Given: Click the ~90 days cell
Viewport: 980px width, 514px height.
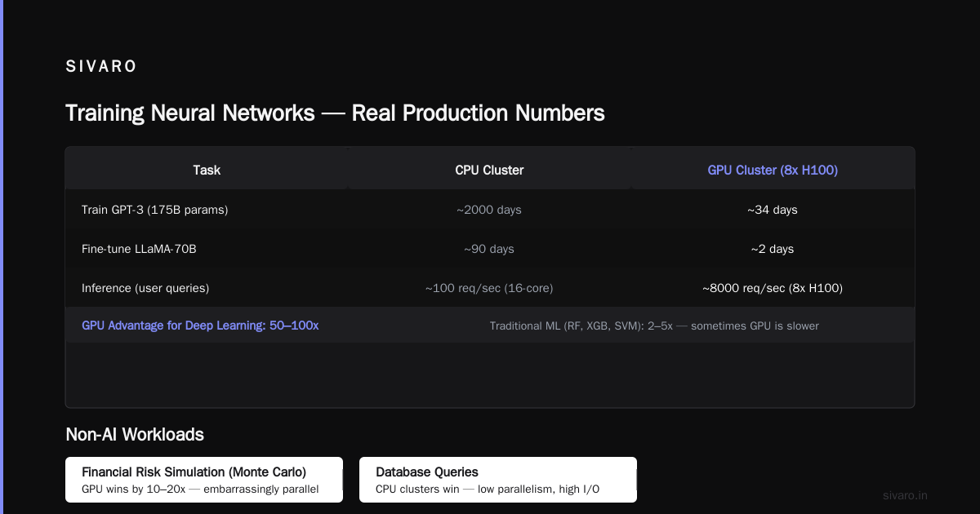Looking at the screenshot, I should tap(489, 249).
